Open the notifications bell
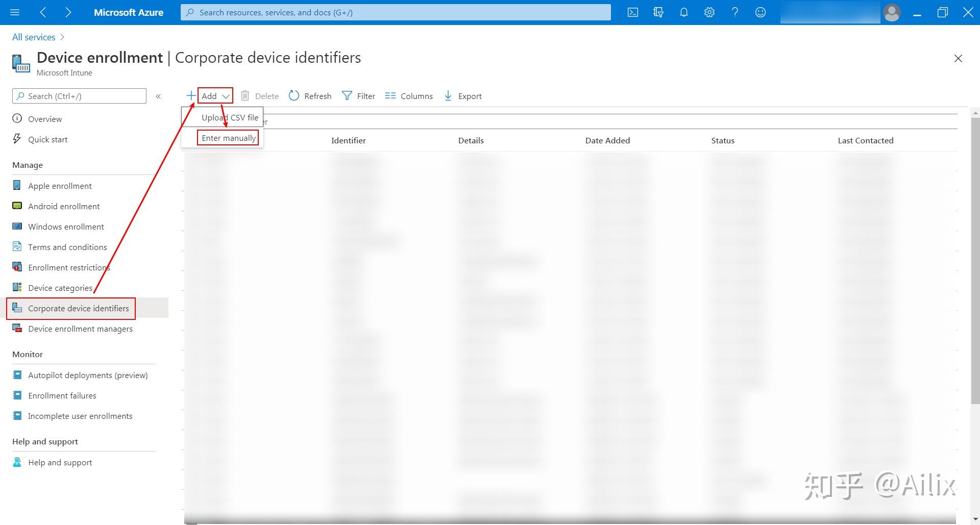 [684, 12]
